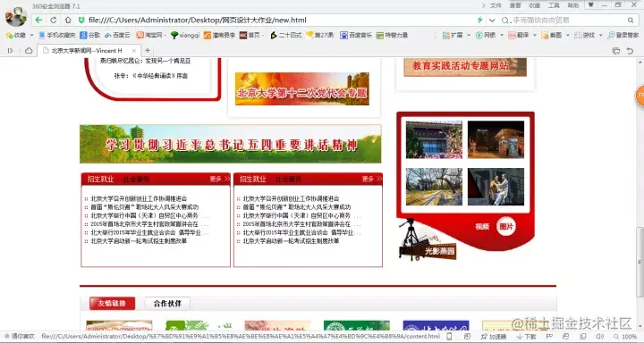The width and height of the screenshot is (644, 343).
Task: Reload the page with the refresh icon
Action: [54, 21]
